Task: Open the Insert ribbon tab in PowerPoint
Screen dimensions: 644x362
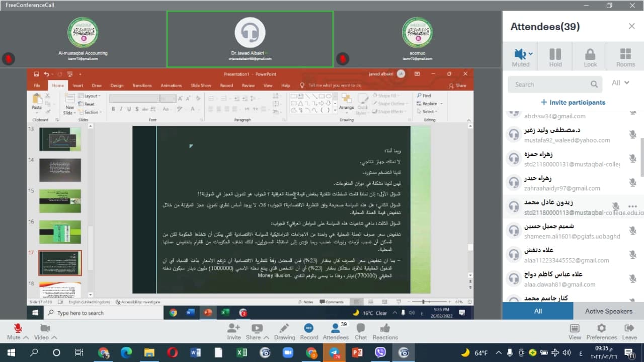Action: (x=77, y=86)
